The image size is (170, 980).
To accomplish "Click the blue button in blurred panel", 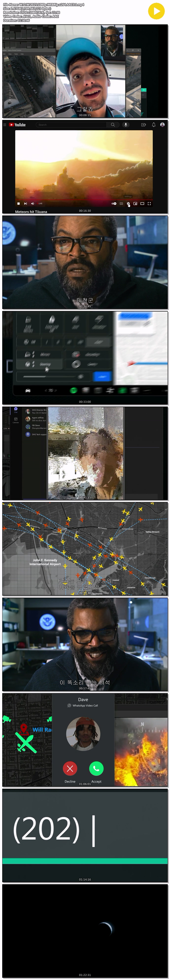I will [102, 376].
